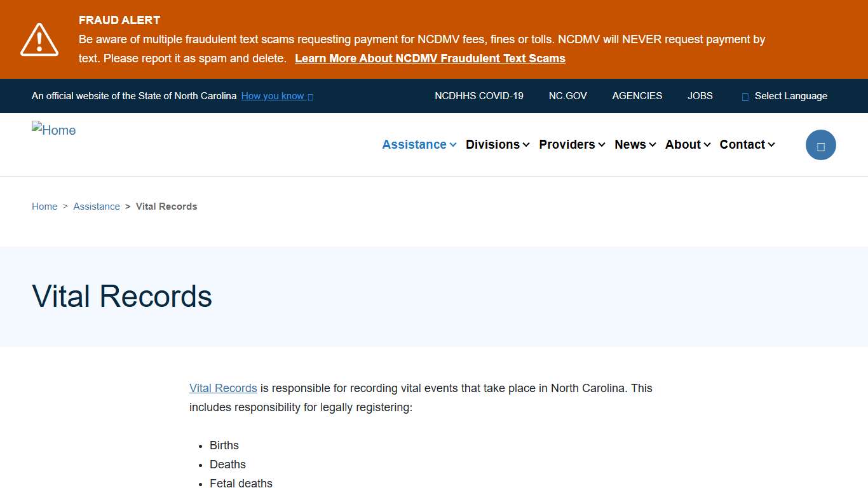The width and height of the screenshot is (868, 488).
Task: Open the Select Language dropdown
Action: coord(790,96)
